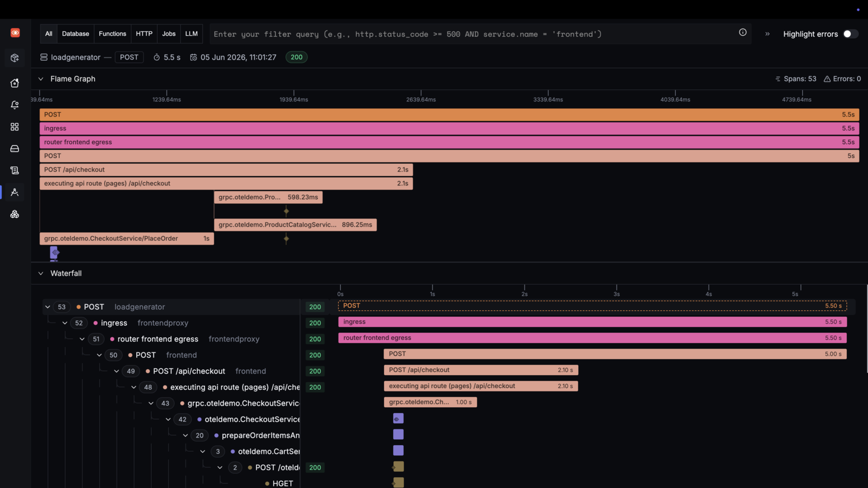The height and width of the screenshot is (488, 868).
Task: Click the calendar icon beside the trace date
Action: coord(194,57)
